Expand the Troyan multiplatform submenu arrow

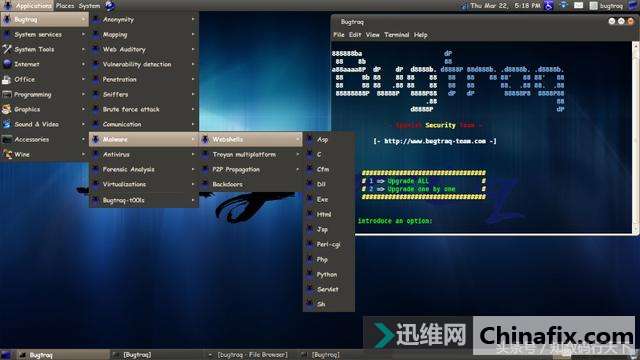298,154
